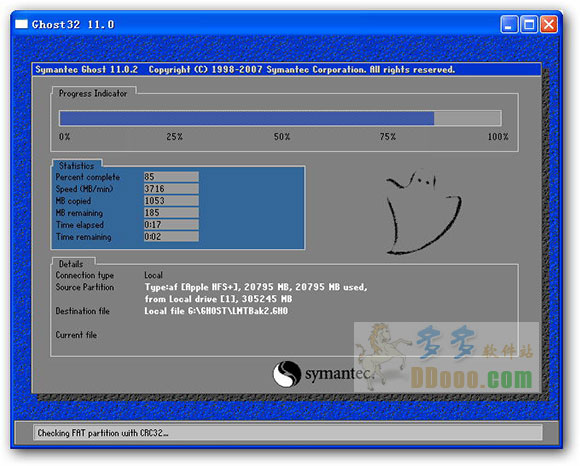Image resolution: width=580 pixels, height=466 pixels.
Task: Click the Symantec yin-yang logo icon
Action: tap(287, 374)
